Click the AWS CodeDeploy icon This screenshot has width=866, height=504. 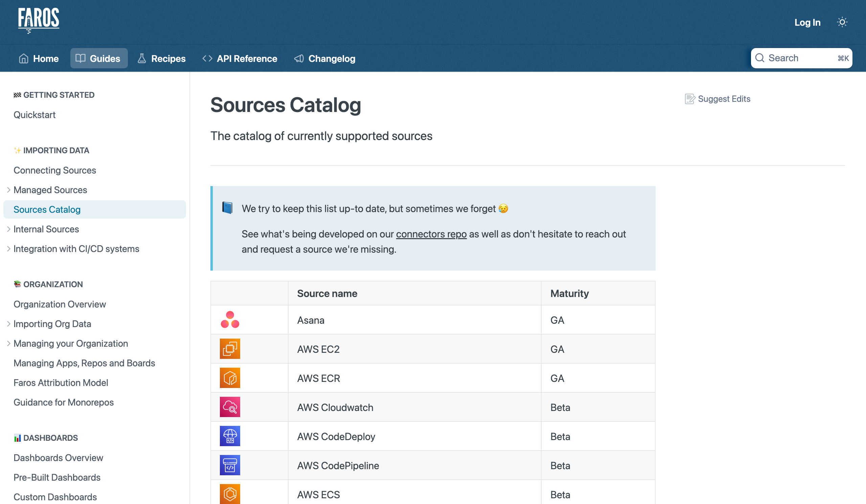pyautogui.click(x=230, y=436)
